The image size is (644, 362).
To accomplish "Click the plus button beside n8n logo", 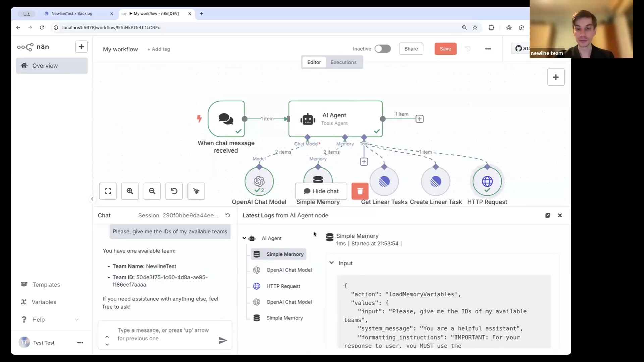I will (x=81, y=47).
